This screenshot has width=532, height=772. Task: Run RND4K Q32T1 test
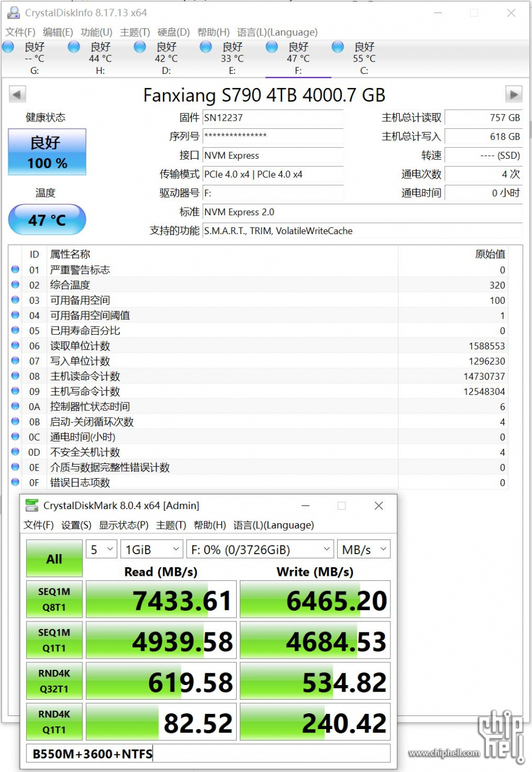[54, 681]
